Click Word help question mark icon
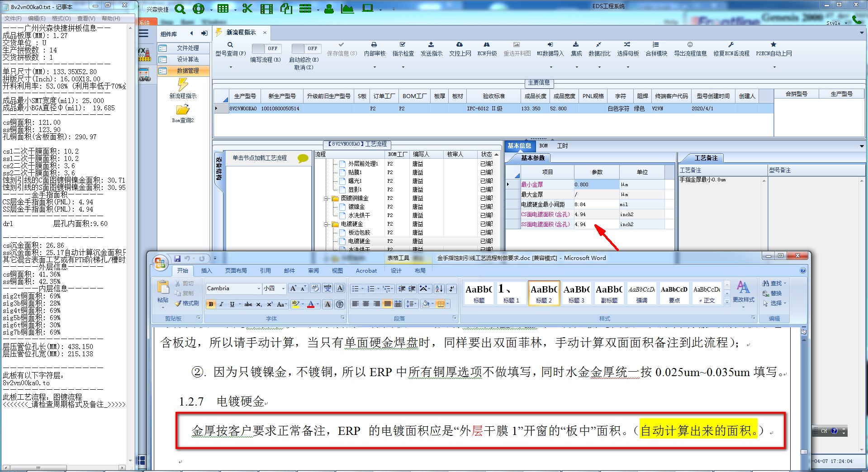Screen dimensions: 868x472 pos(802,270)
